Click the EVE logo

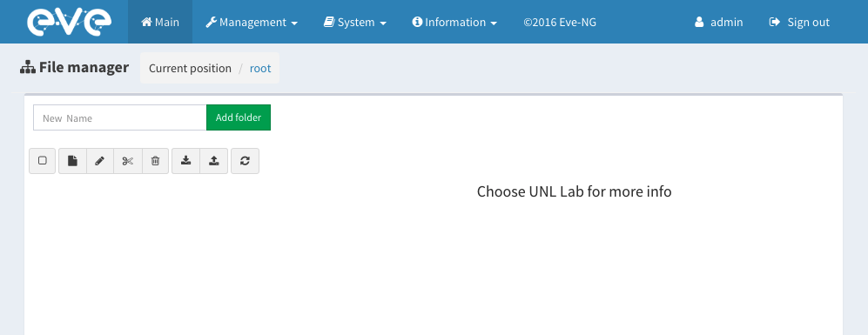click(x=69, y=22)
